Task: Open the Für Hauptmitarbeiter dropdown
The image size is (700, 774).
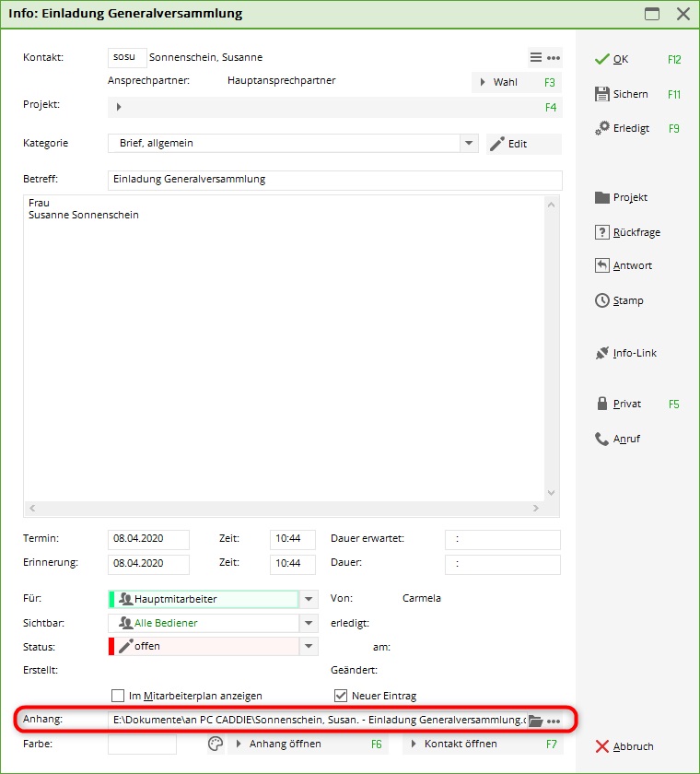Action: 309,599
